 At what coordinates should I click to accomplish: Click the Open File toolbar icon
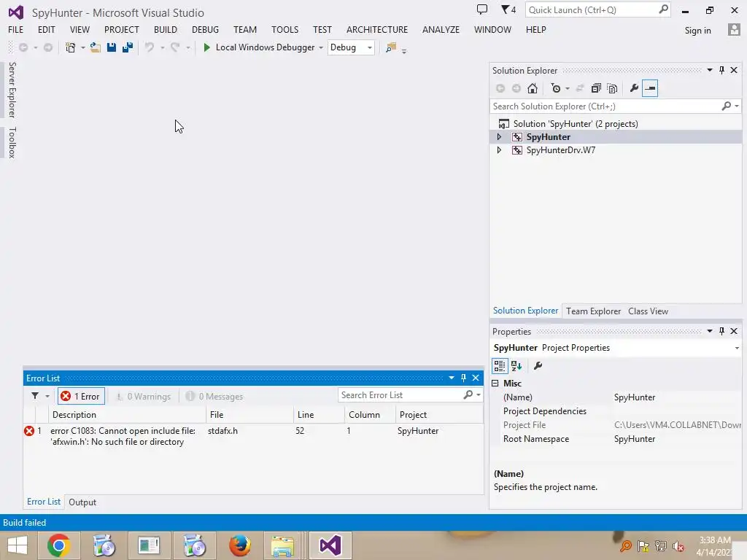[x=96, y=47]
